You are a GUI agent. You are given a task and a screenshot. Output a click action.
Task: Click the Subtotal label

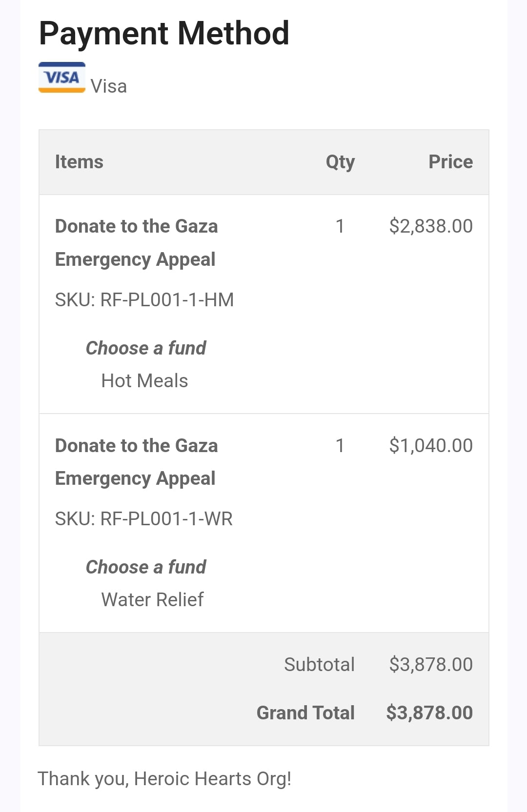click(319, 664)
